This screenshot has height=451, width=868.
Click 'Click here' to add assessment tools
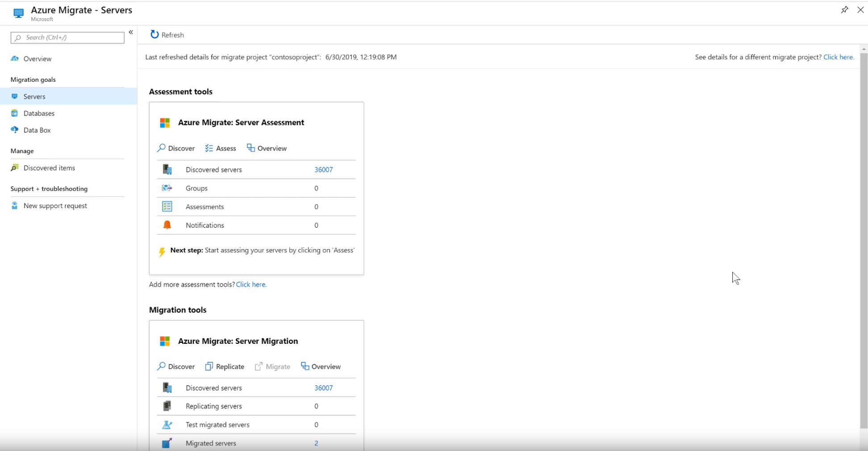[x=251, y=284]
